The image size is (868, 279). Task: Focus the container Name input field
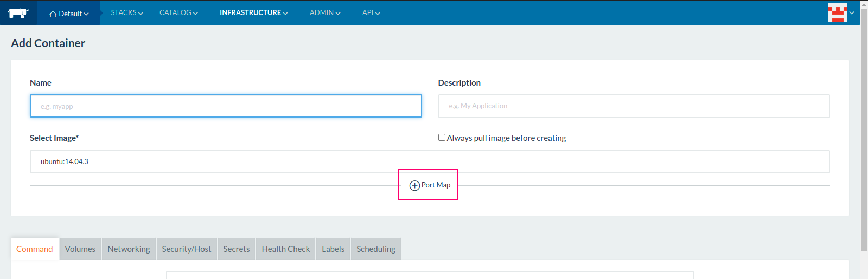(x=226, y=106)
